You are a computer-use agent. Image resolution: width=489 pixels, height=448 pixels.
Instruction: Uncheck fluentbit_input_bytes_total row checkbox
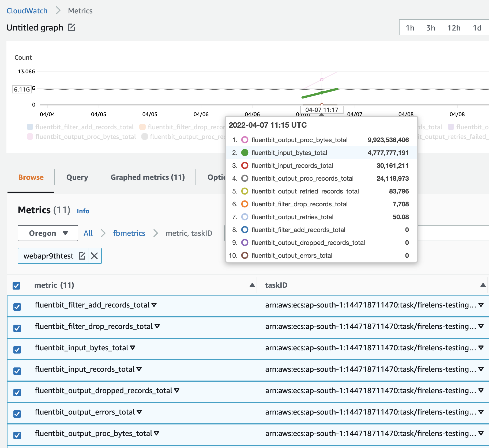(17, 350)
